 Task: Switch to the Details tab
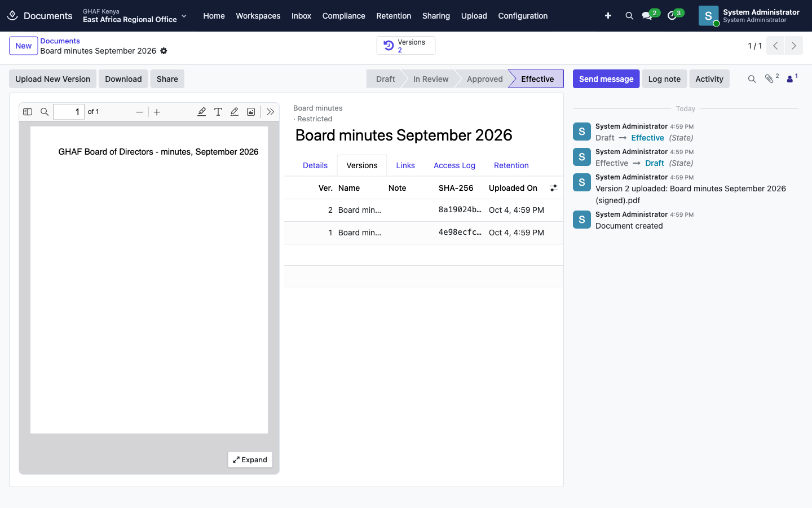(315, 165)
